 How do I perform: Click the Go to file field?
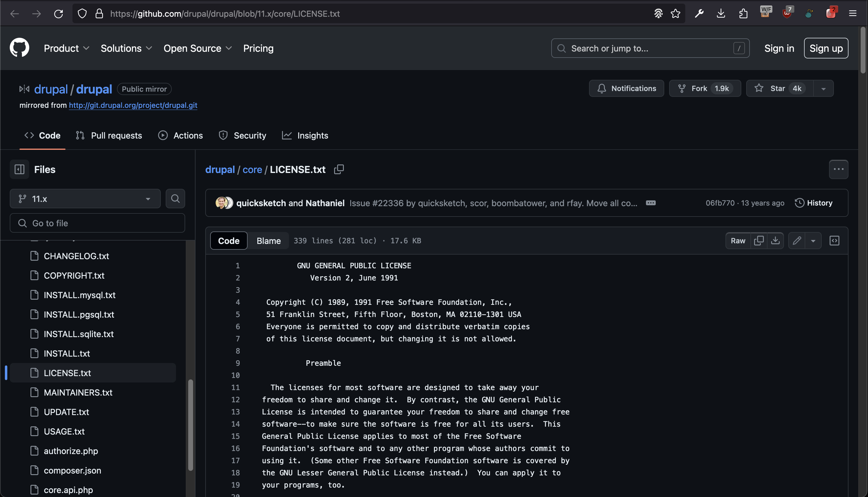97,223
